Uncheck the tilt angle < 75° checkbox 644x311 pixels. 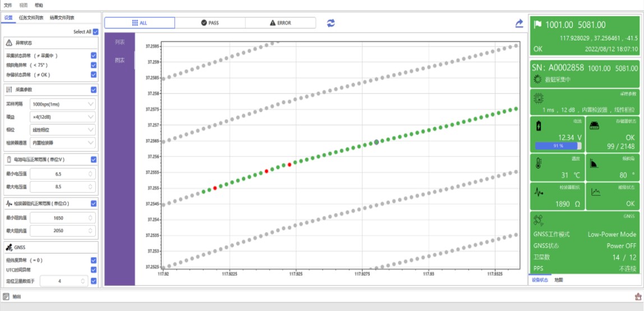click(94, 65)
